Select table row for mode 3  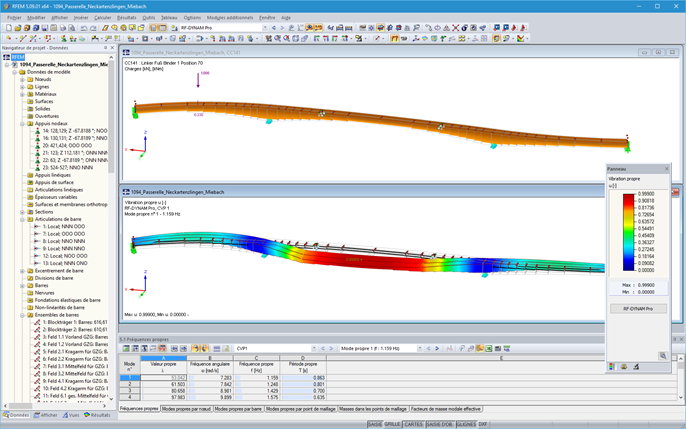[x=130, y=391]
